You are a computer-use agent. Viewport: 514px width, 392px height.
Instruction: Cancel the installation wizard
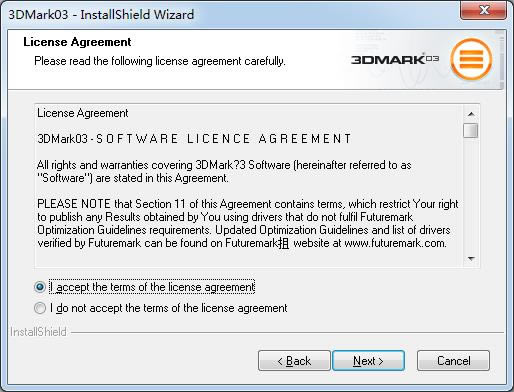tap(453, 361)
